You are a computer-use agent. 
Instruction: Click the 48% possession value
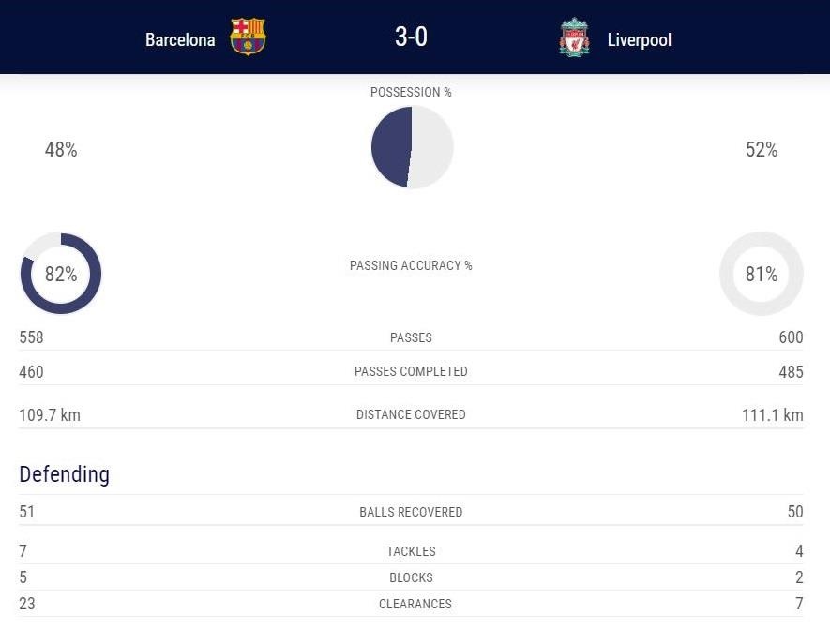[x=61, y=149]
